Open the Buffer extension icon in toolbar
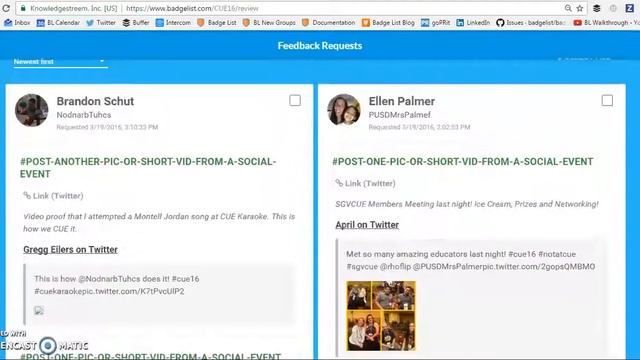This screenshot has width=640, height=360. (597, 8)
